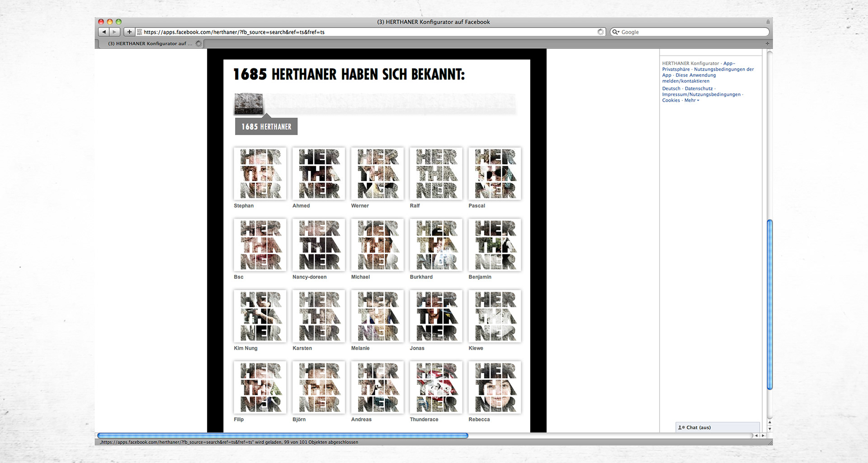
Task: Click the name label Nancy-doreen
Action: point(309,277)
